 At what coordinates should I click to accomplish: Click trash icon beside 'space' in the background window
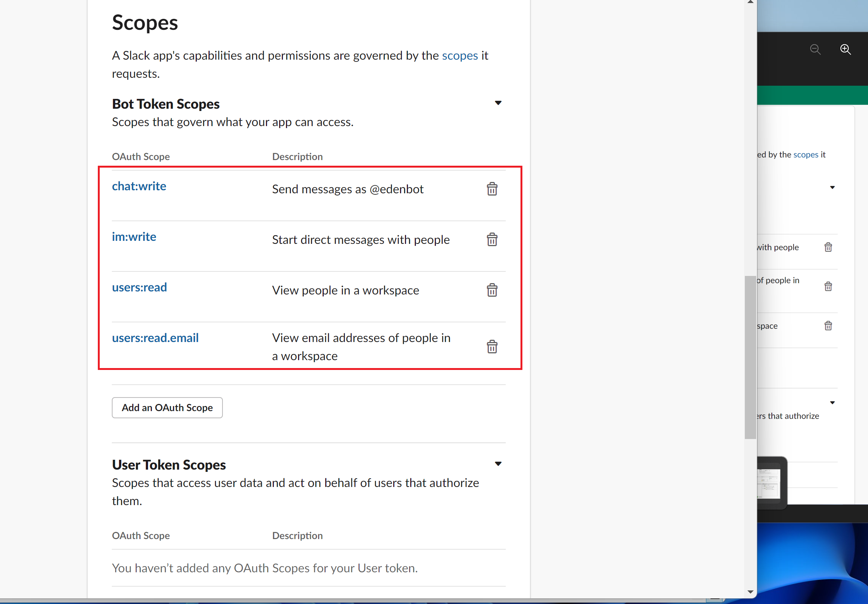pos(828,326)
